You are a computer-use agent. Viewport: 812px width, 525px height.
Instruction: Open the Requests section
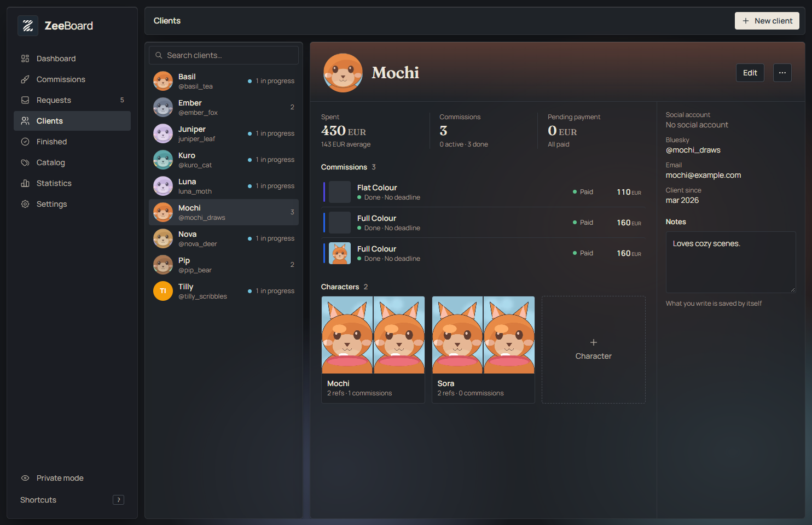tap(72, 100)
